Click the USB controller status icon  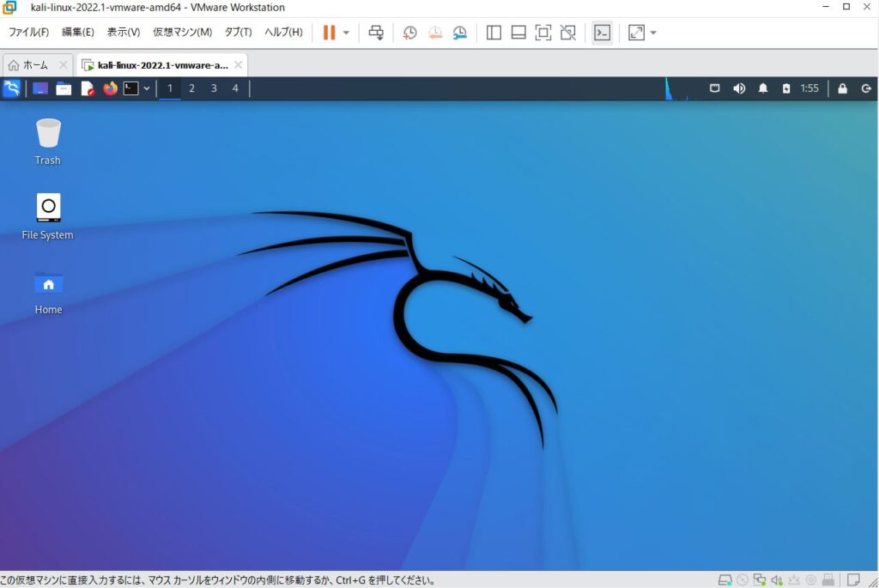click(794, 580)
